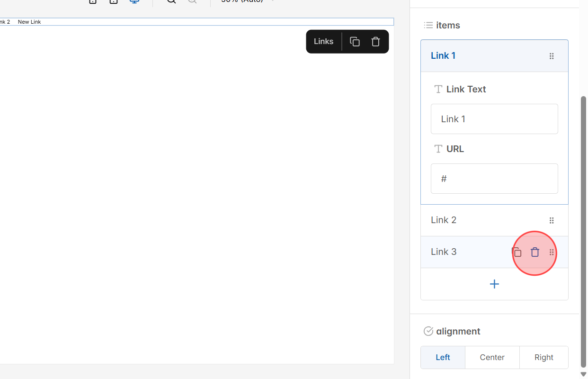Image resolution: width=588 pixels, height=379 pixels.
Task: Click the Links label in the floating toolbar
Action: (x=323, y=41)
